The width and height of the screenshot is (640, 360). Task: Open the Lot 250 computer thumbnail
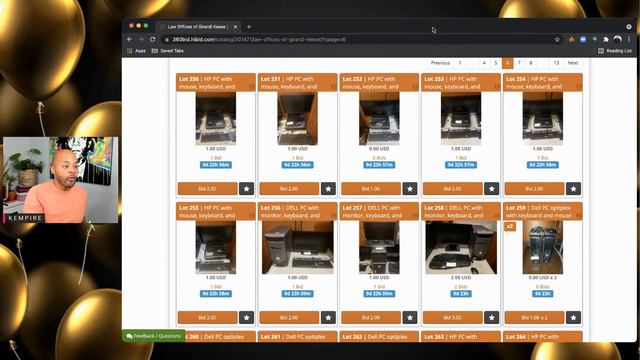(216, 118)
